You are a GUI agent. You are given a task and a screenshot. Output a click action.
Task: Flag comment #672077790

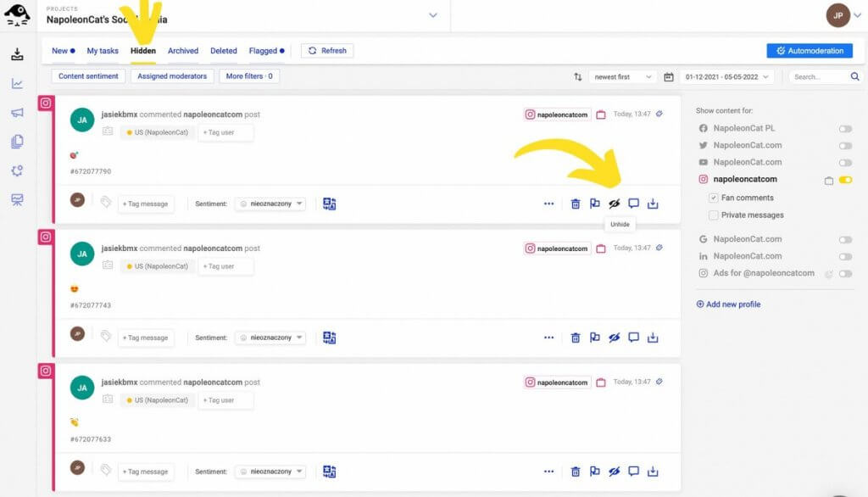[594, 204]
